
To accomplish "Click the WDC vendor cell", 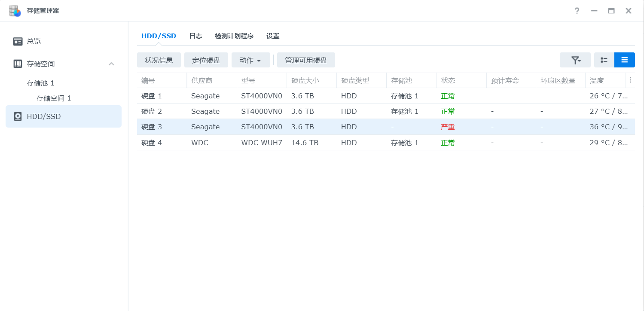I will pyautogui.click(x=200, y=143).
